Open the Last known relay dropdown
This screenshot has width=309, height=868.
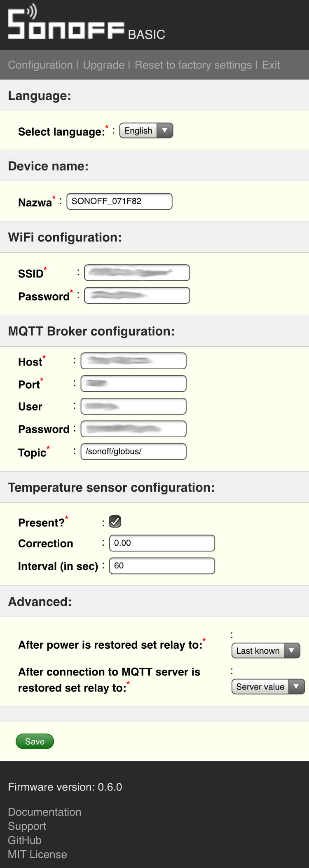coord(266,651)
